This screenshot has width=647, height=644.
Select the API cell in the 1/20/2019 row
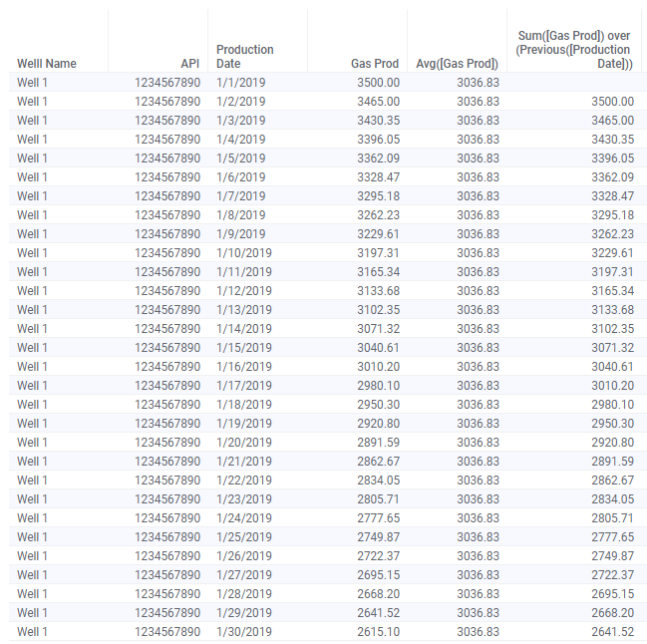[x=167, y=443]
